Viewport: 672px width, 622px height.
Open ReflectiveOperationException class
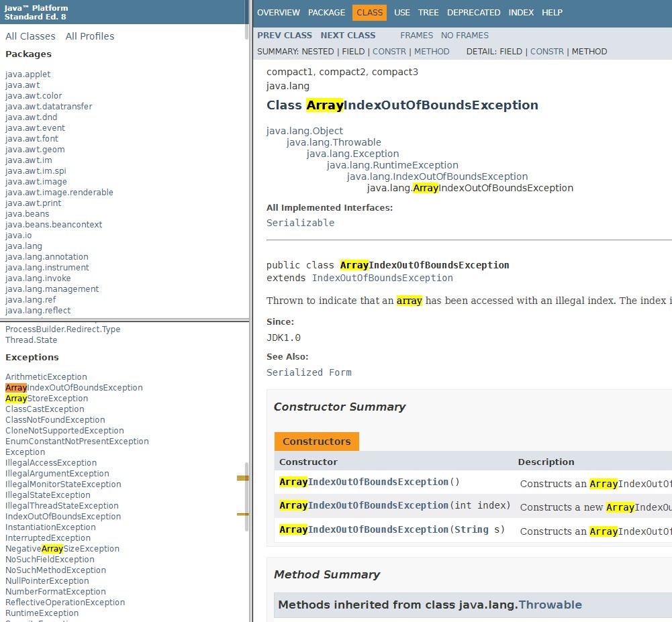tap(64, 602)
